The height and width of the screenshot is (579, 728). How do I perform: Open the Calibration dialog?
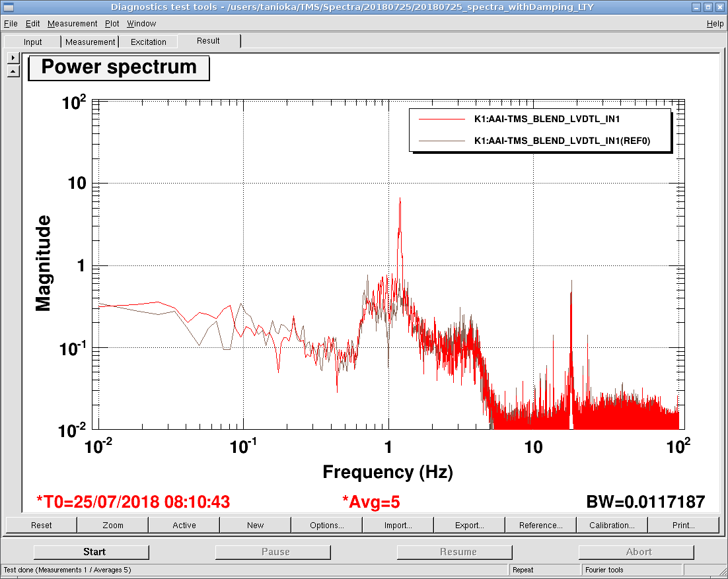coord(612,526)
